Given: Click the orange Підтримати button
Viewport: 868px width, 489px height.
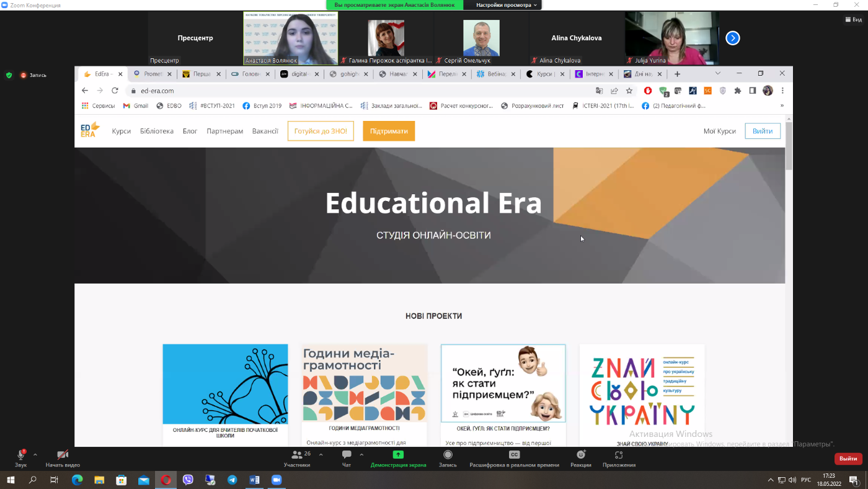Looking at the screenshot, I should [389, 131].
